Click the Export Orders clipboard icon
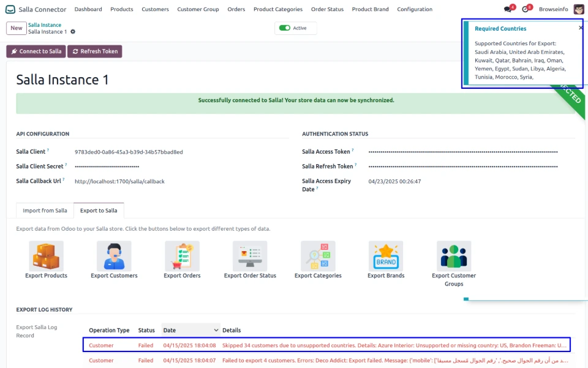 click(x=182, y=256)
